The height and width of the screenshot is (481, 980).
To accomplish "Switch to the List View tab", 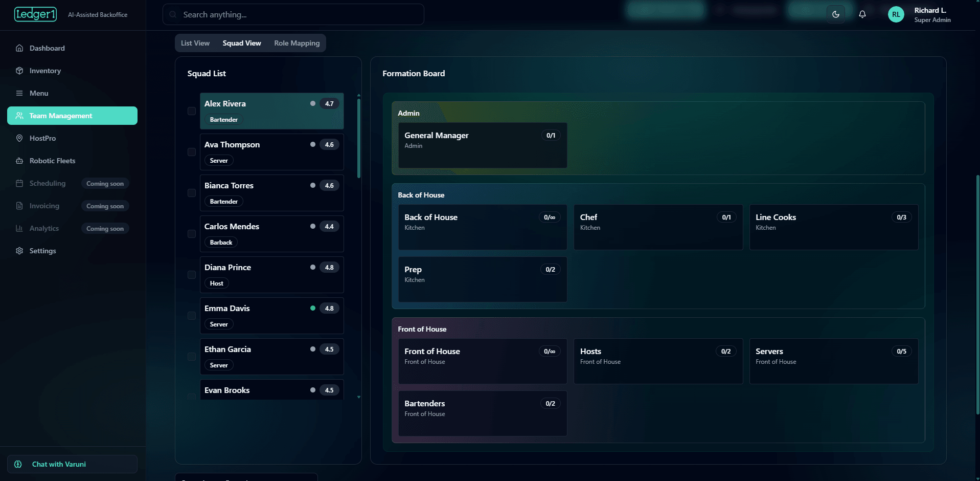I will pyautogui.click(x=195, y=43).
